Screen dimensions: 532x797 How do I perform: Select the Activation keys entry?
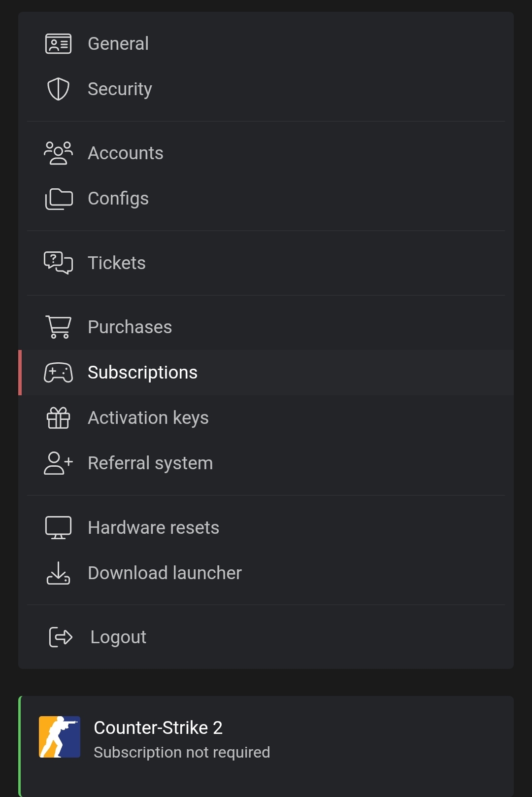[x=266, y=418]
